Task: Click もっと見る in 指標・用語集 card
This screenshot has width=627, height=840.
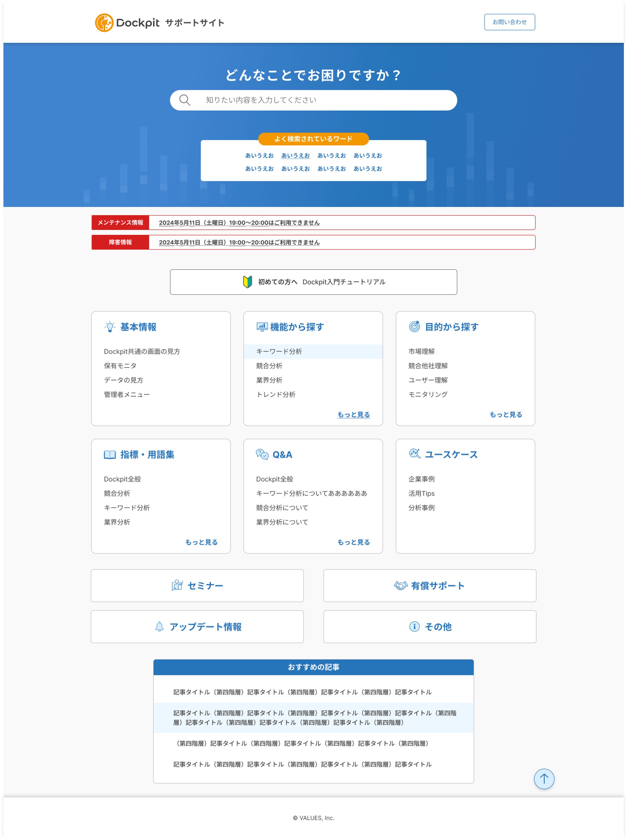Action: pyautogui.click(x=202, y=542)
